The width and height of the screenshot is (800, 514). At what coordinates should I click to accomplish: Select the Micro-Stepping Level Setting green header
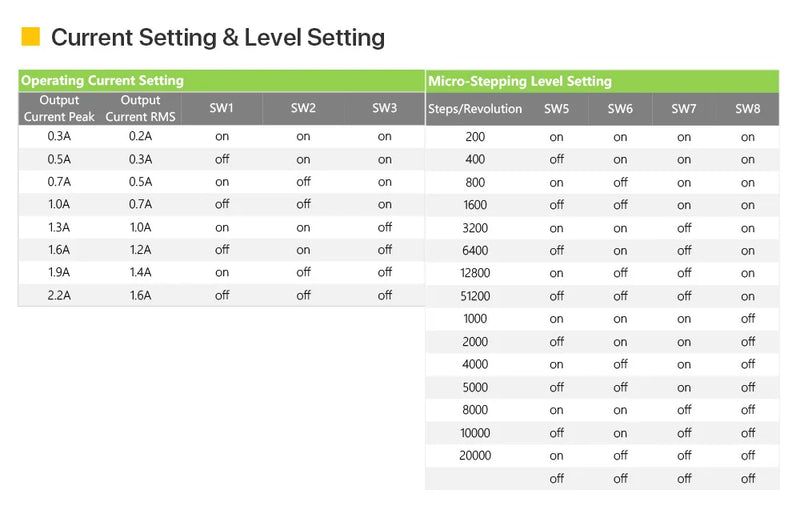(x=519, y=81)
